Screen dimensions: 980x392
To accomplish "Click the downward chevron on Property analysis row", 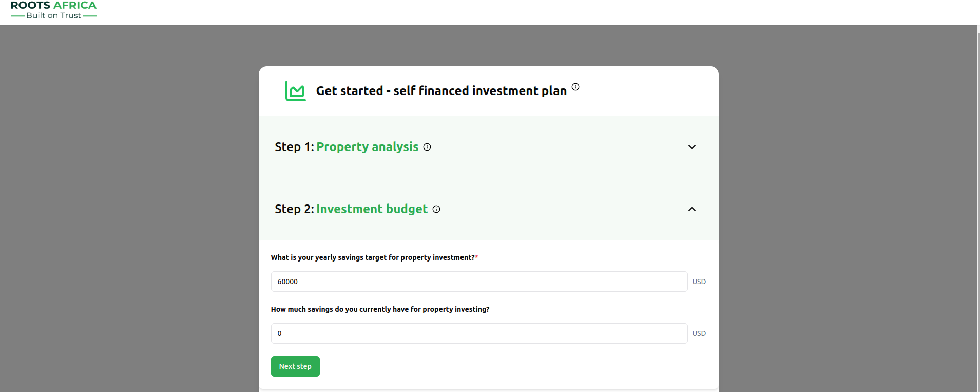I will (x=691, y=147).
